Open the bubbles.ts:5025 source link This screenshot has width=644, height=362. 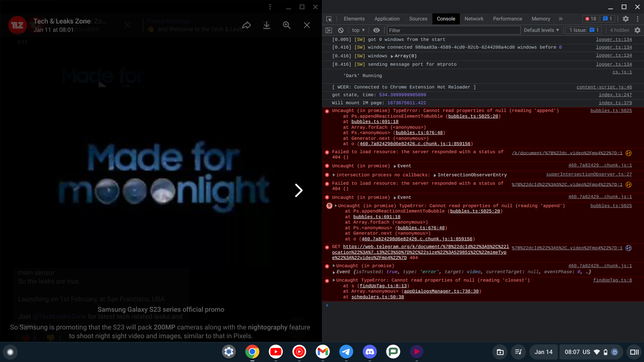611,111
